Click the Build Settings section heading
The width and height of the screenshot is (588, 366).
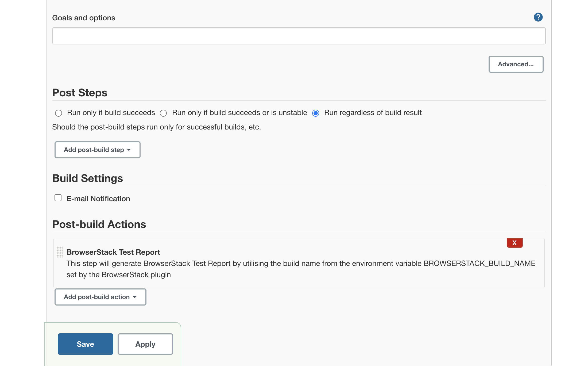pyautogui.click(x=88, y=178)
